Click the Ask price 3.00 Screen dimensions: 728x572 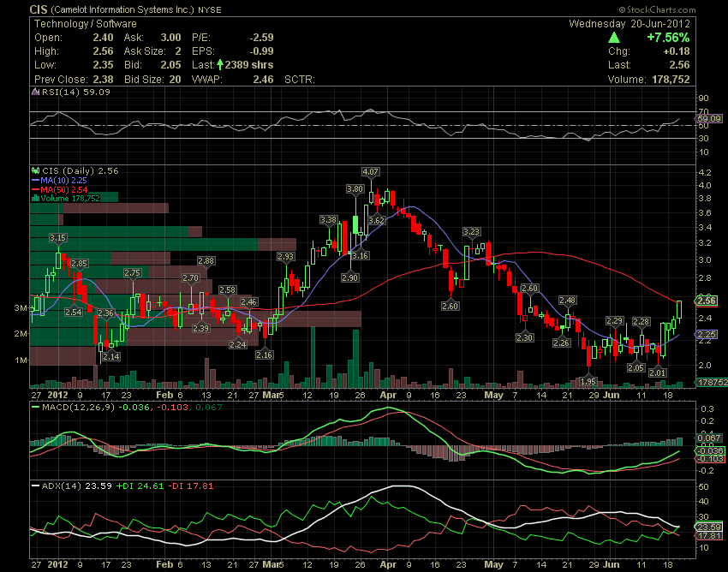170,38
